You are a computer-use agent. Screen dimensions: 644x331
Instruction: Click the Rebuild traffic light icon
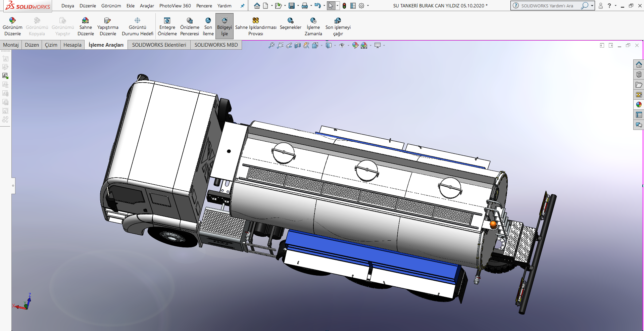(344, 6)
